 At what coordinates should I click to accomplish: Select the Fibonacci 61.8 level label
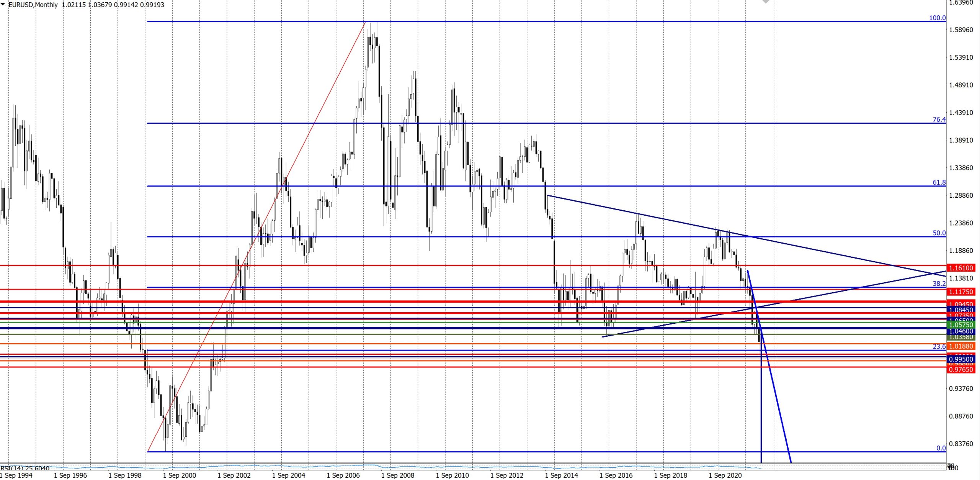[939, 182]
